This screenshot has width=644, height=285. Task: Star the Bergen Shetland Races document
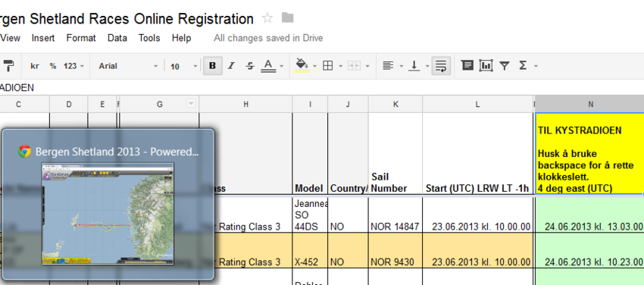[267, 18]
